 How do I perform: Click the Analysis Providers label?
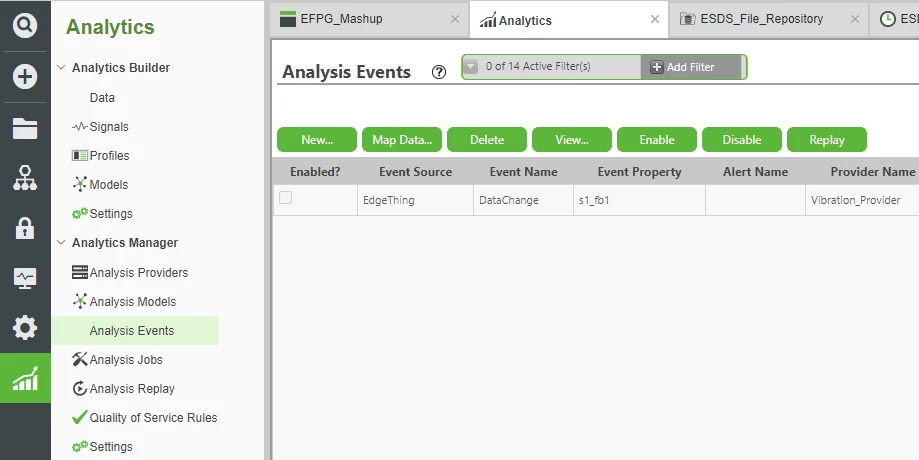[x=139, y=272]
